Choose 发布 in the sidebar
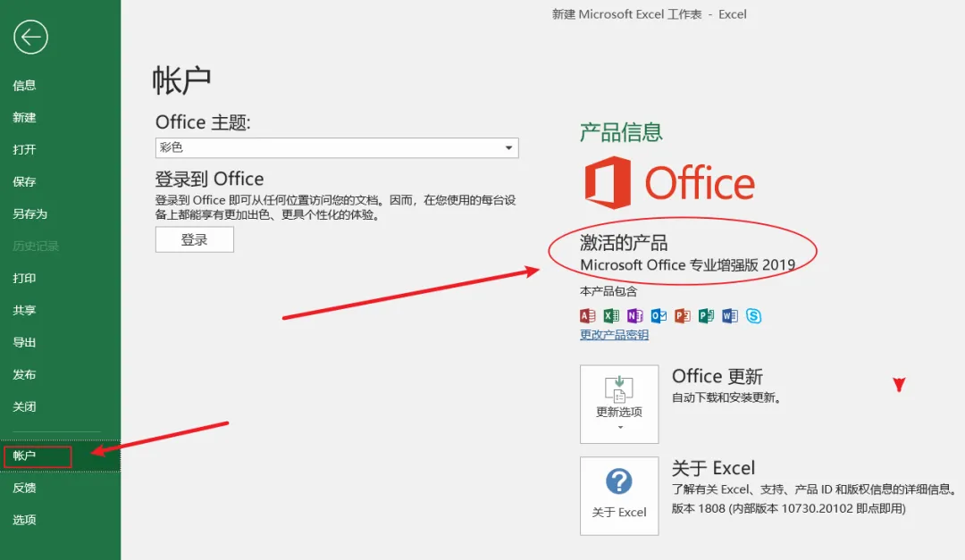965x560 pixels. pyautogui.click(x=25, y=374)
